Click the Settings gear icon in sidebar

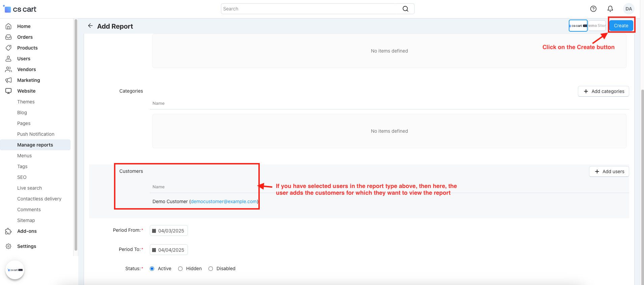8,246
